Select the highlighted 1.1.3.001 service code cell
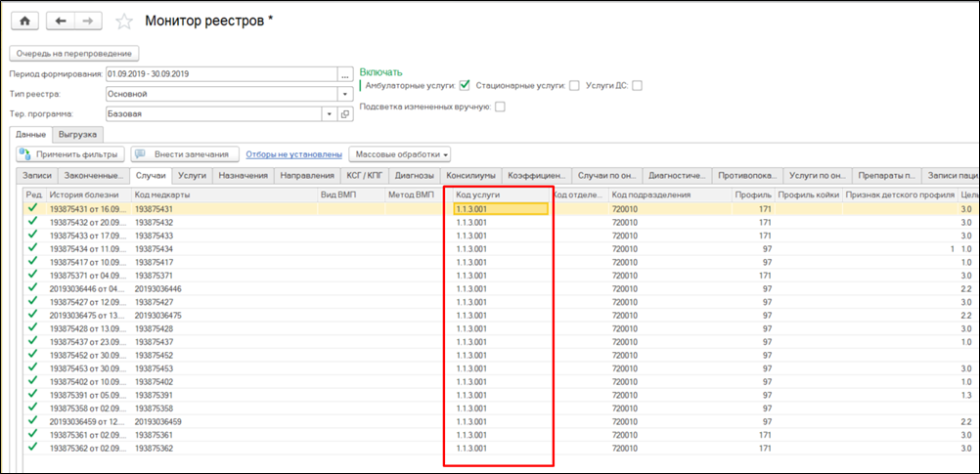The width and height of the screenshot is (980, 474). click(x=499, y=209)
